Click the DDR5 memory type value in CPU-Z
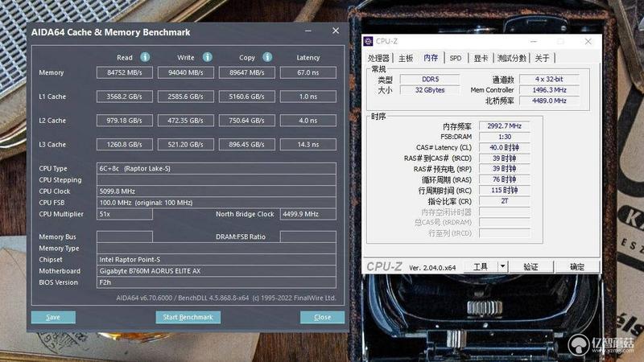Image resolution: width=644 pixels, height=362 pixels. coord(430,79)
